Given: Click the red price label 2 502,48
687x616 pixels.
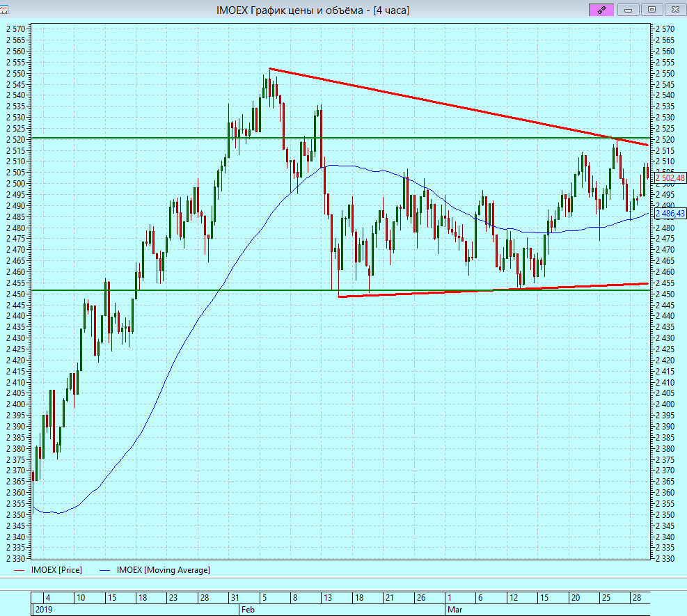Looking at the screenshot, I should (x=670, y=178).
